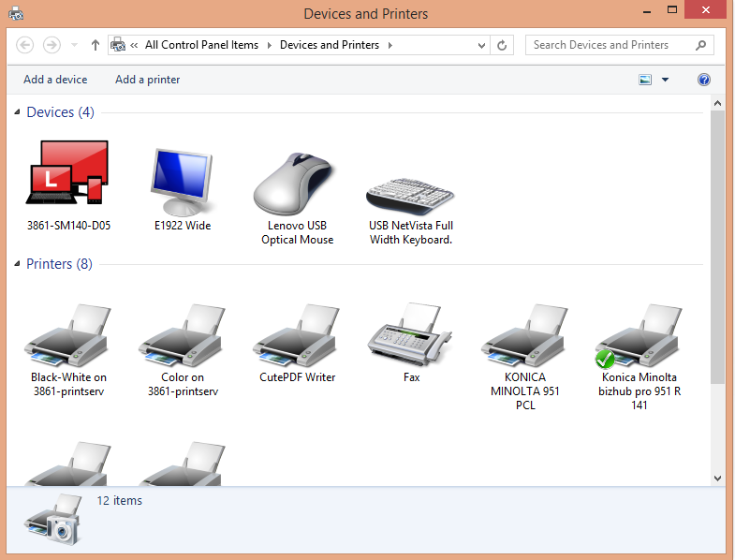Maximize the Devices and Printers window
Viewport: 735px width, 560px height.
672,10
